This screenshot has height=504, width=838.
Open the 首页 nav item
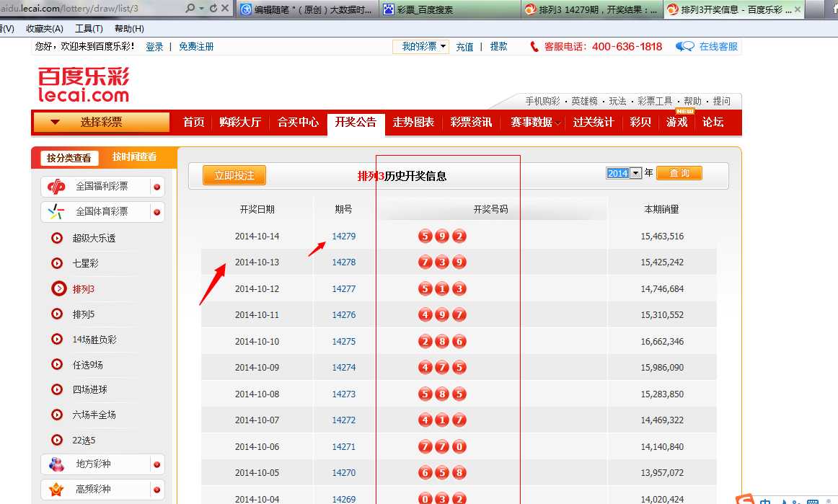coord(193,123)
